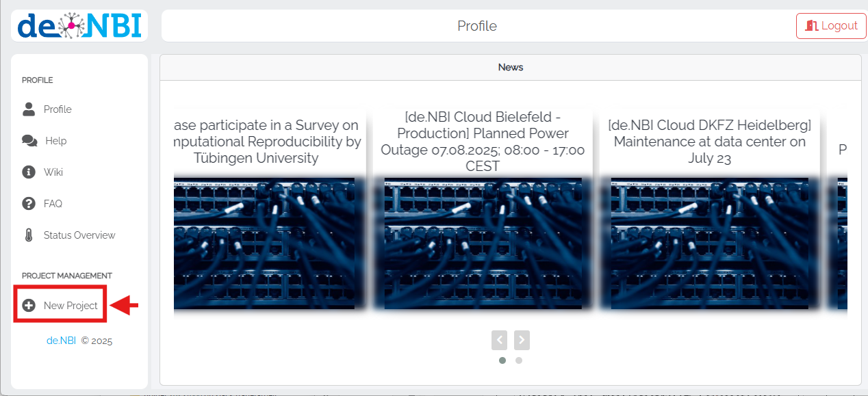Open the Help sidebar link
Viewport: 868px width, 396px height.
click(x=56, y=141)
